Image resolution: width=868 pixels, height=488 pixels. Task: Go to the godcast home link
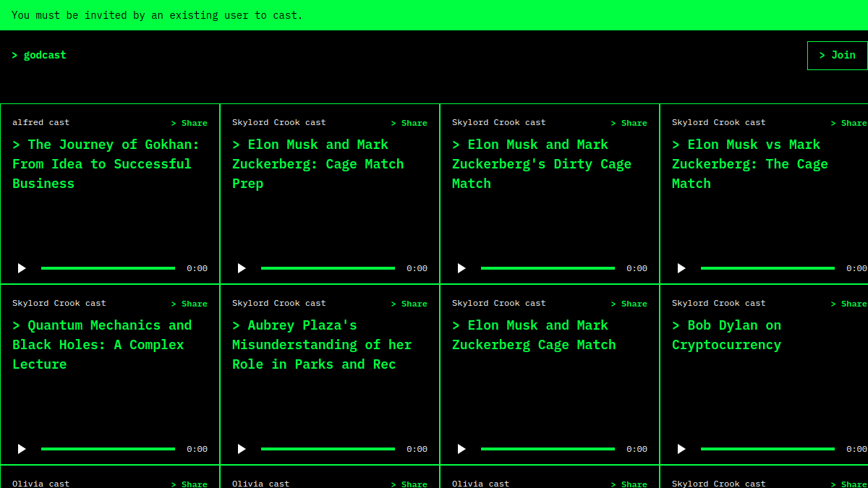coord(39,55)
